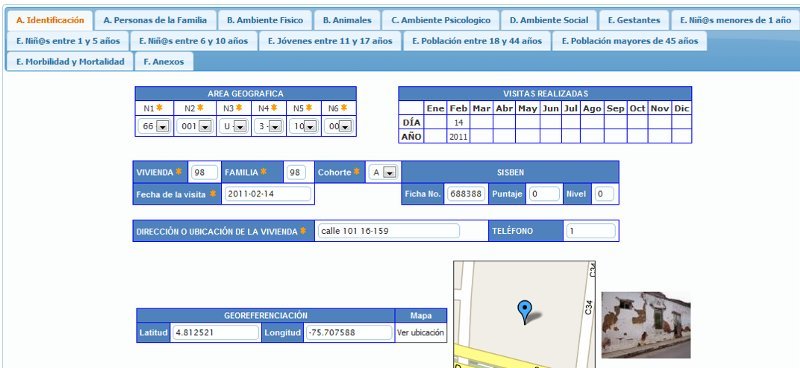Click the blue map location pin
This screenshot has width=800, height=368.
(524, 312)
